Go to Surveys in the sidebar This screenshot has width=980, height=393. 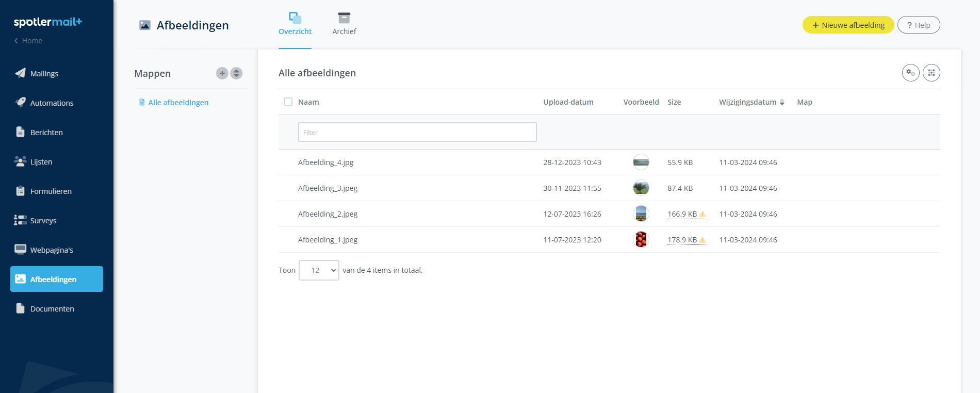coord(43,221)
